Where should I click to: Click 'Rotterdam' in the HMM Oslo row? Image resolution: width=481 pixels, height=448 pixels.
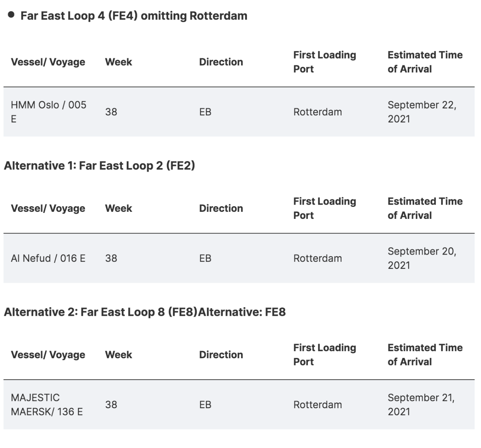tap(318, 112)
